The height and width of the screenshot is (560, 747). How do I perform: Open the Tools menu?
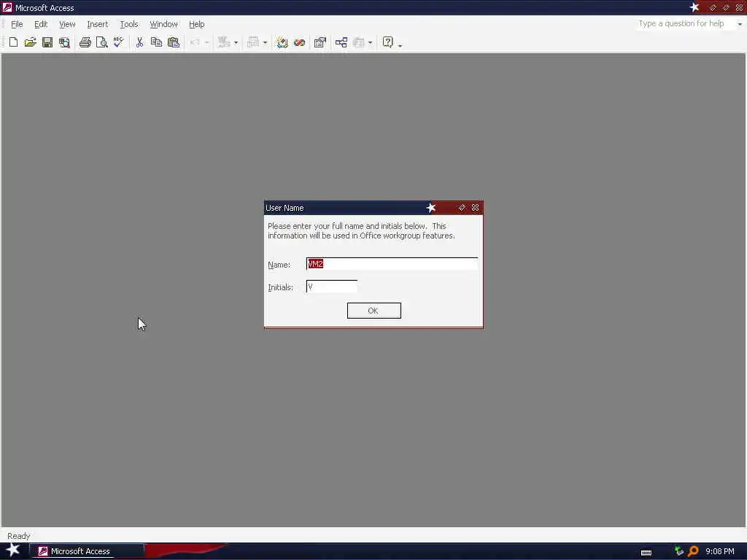pos(129,24)
